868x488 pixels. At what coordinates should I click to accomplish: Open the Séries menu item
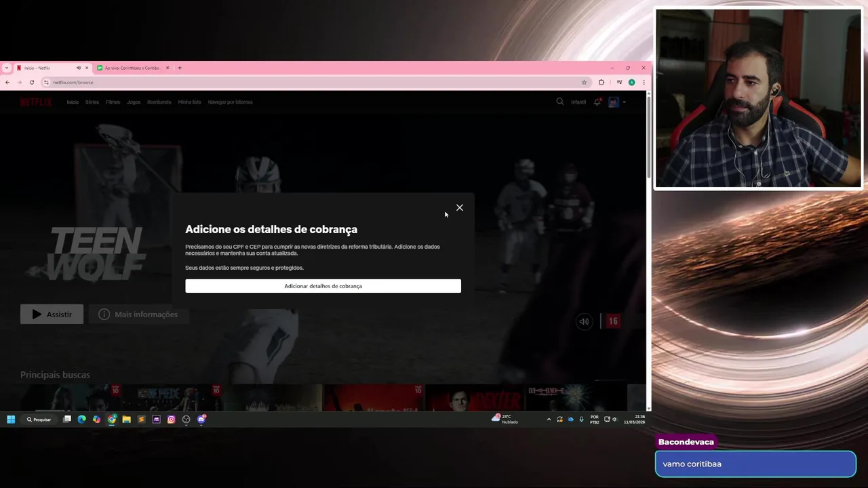[92, 102]
